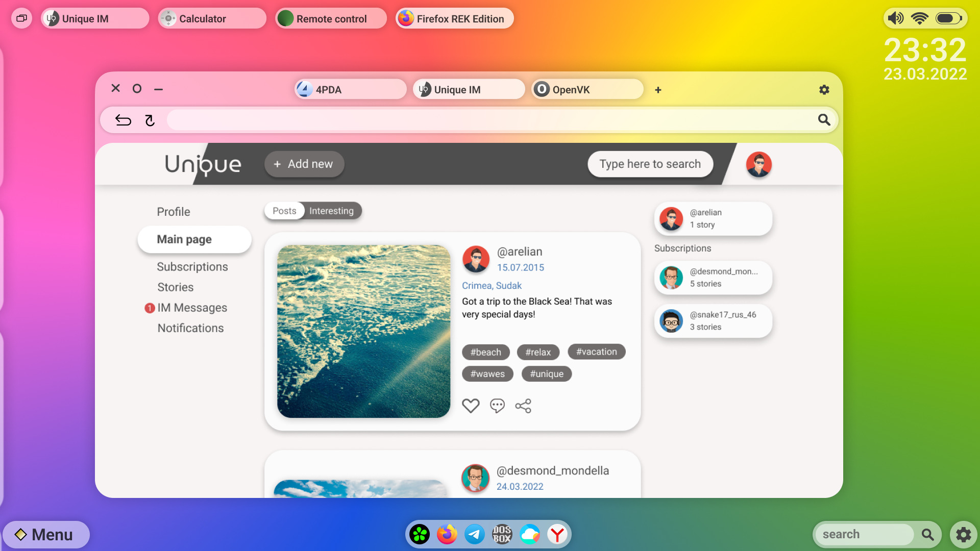Screen dimensions: 980x551
Task: Open a new browser tab with plus
Action: [658, 90]
